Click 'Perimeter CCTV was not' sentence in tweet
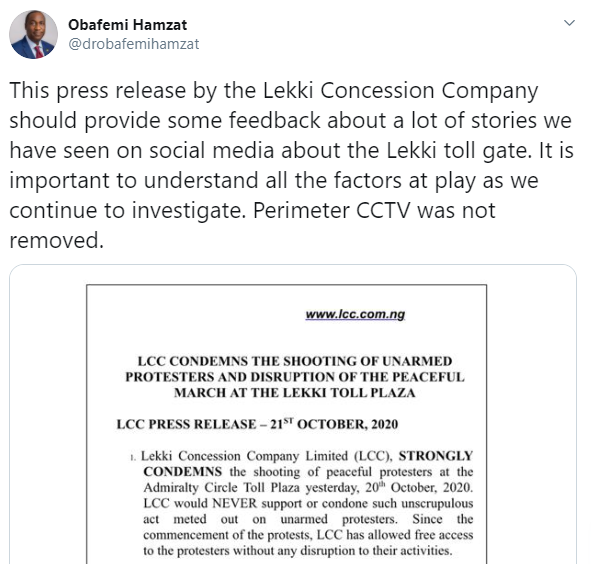The width and height of the screenshot is (591, 564). 374,210
